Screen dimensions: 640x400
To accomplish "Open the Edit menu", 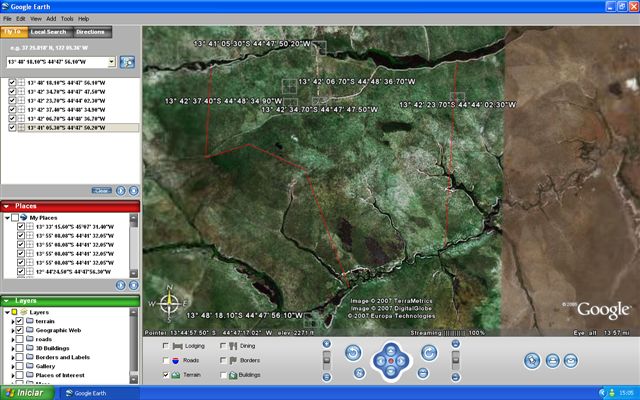I will tap(21, 19).
